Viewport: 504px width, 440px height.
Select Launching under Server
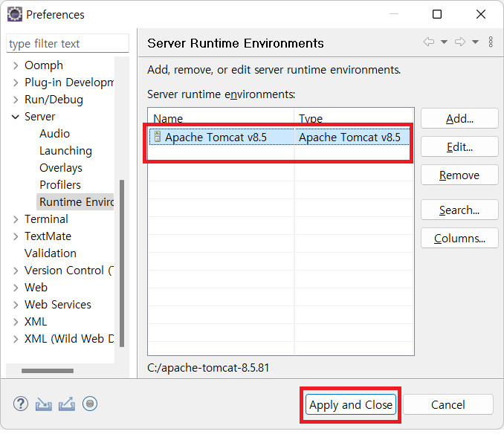point(65,151)
